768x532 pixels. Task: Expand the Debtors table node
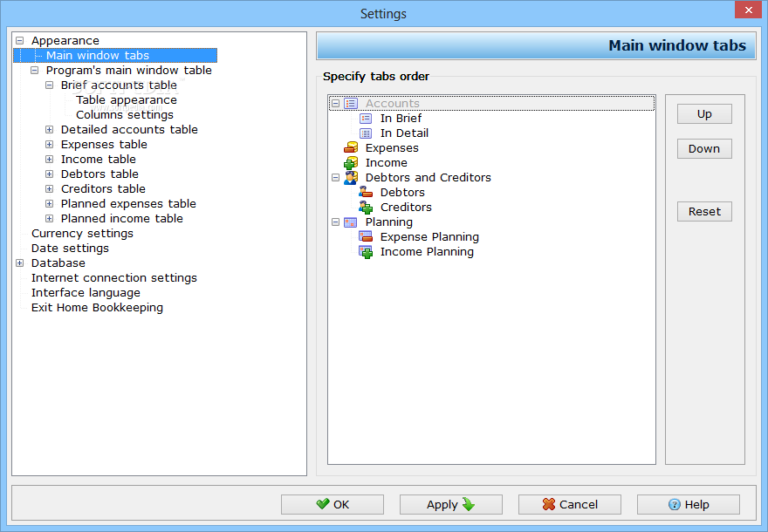click(49, 174)
